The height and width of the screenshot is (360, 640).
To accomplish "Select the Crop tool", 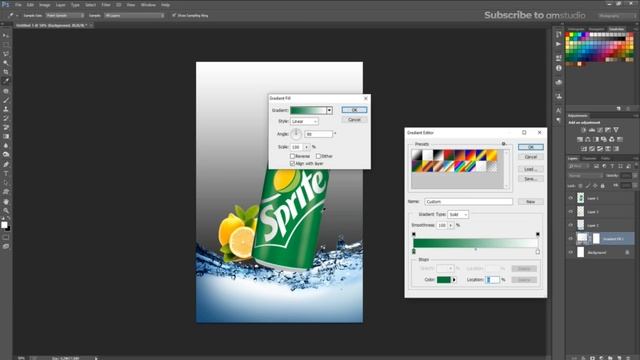I will [6, 72].
